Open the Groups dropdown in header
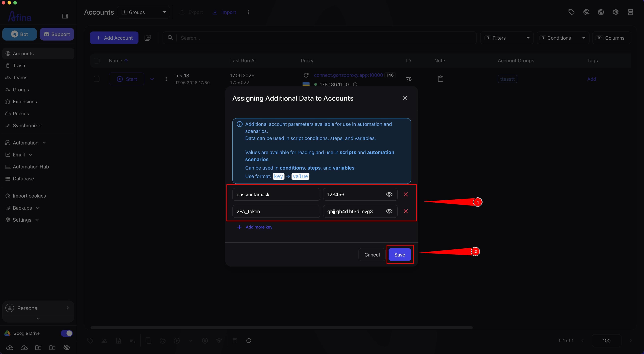This screenshot has height=354, width=644. click(x=144, y=12)
